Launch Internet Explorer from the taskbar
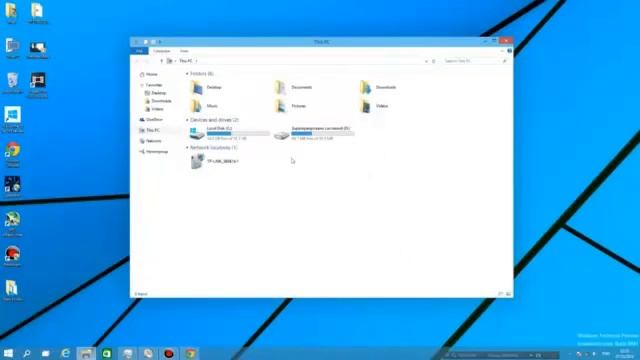640x360 pixels. point(65,353)
